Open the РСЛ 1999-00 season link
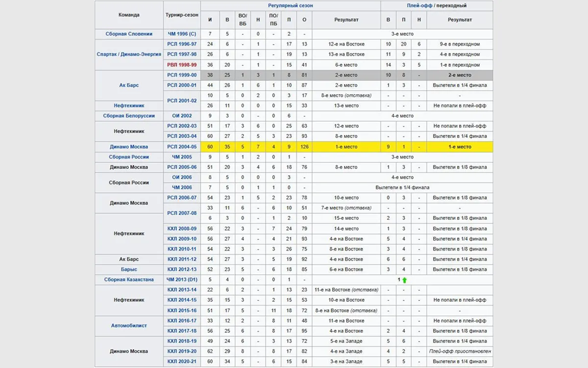Image resolution: width=588 pixels, height=368 pixels. point(182,75)
